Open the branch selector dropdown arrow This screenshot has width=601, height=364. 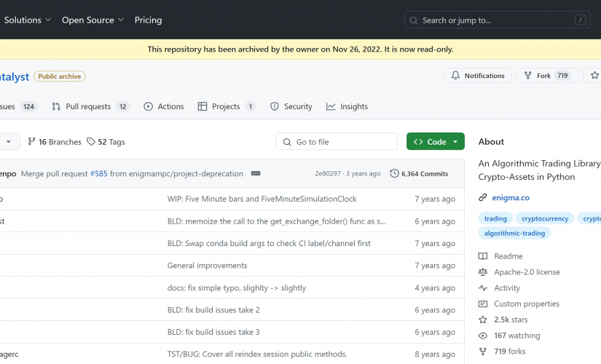click(x=9, y=142)
